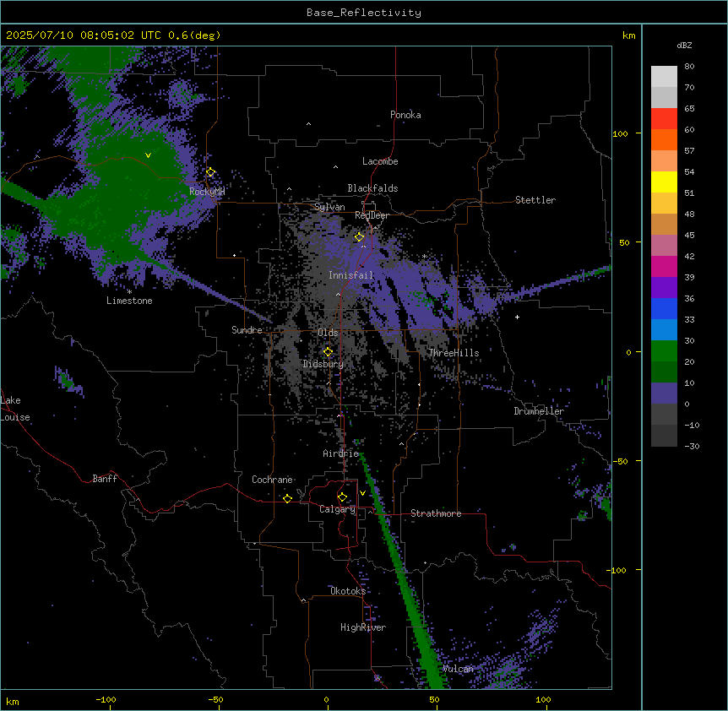Click the yellow diamond marker above Calgary

click(x=342, y=497)
